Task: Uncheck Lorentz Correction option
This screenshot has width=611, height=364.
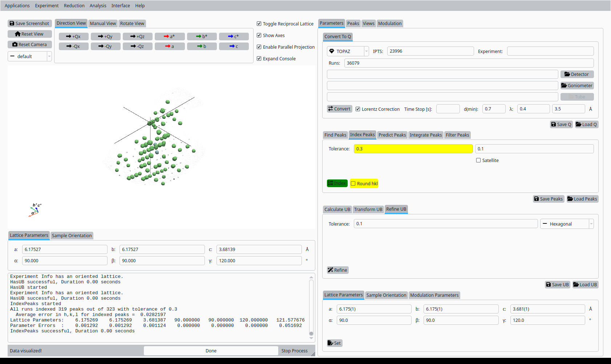Action: pyautogui.click(x=358, y=109)
